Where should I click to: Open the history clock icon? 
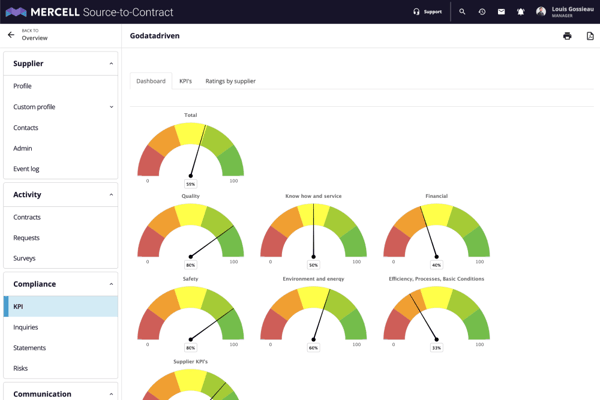[482, 12]
